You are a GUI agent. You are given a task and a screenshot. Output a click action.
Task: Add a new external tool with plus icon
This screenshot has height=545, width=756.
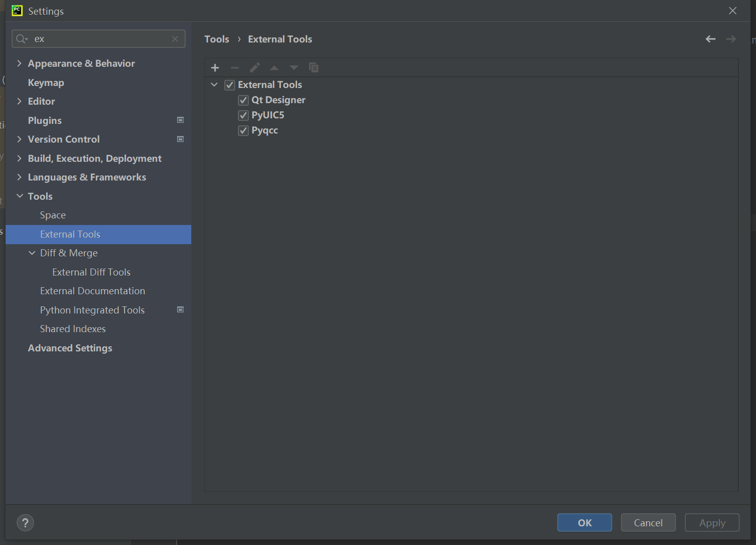click(x=215, y=68)
